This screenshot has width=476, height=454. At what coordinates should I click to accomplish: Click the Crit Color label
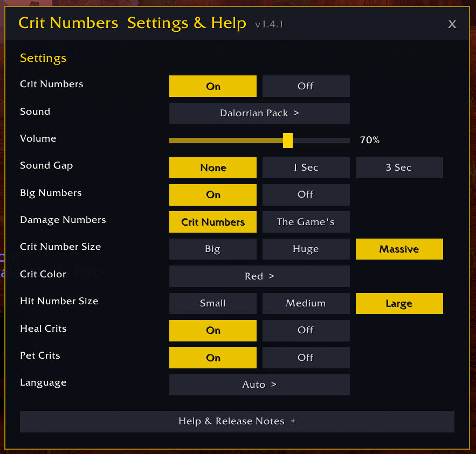[43, 274]
